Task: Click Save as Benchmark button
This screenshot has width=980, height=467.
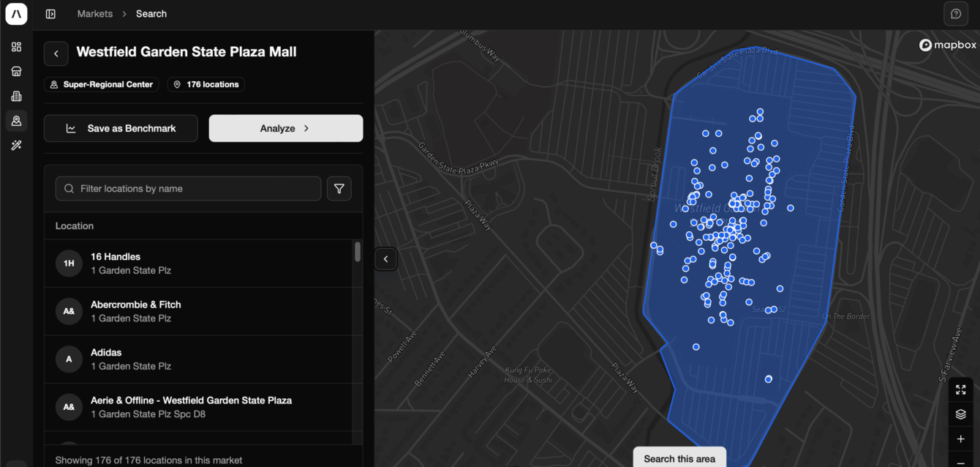Action: (121, 128)
